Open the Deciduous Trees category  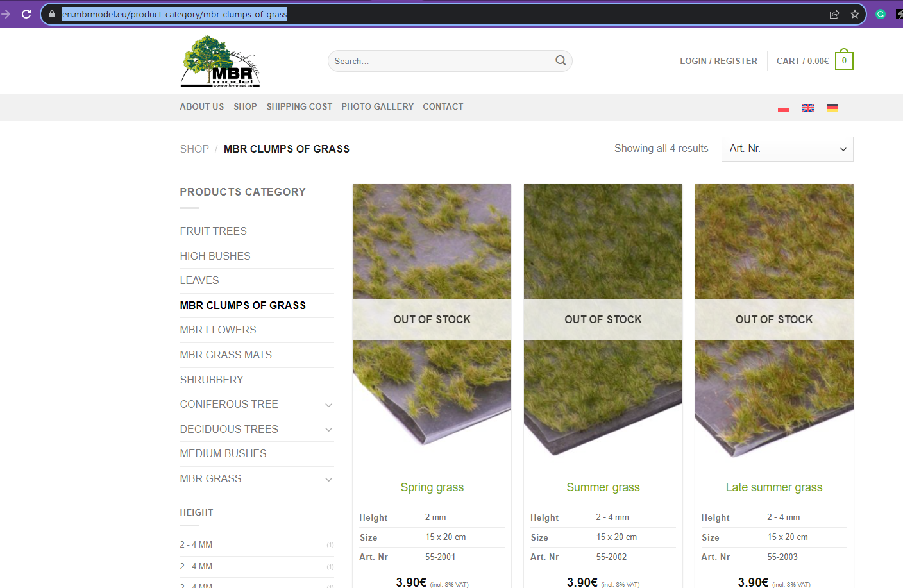[x=229, y=429]
